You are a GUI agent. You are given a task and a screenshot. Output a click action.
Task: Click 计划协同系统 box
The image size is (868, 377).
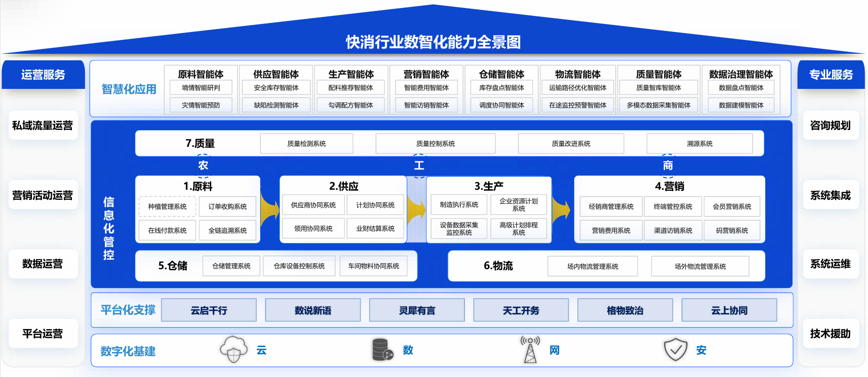(x=376, y=205)
